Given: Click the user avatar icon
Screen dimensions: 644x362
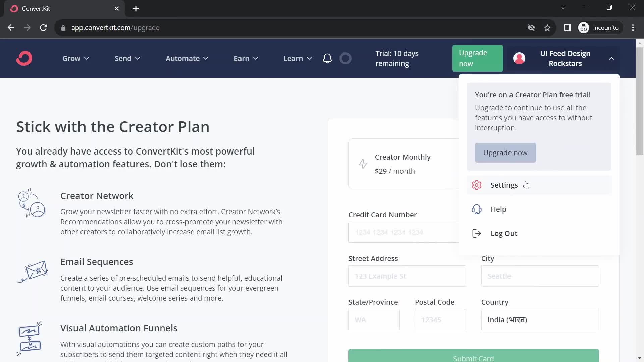Looking at the screenshot, I should 519,58.
